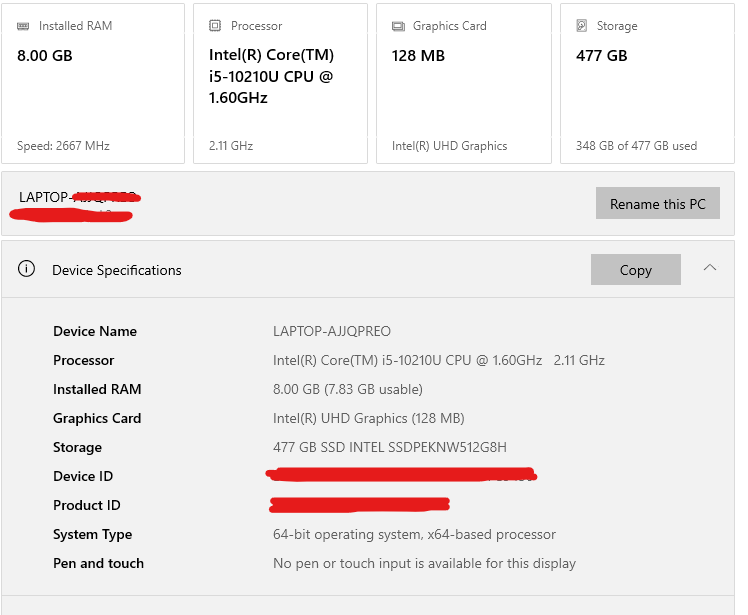Select the Storage 477 GB card
Image resolution: width=748 pixels, height=615 pixels.
point(647,83)
